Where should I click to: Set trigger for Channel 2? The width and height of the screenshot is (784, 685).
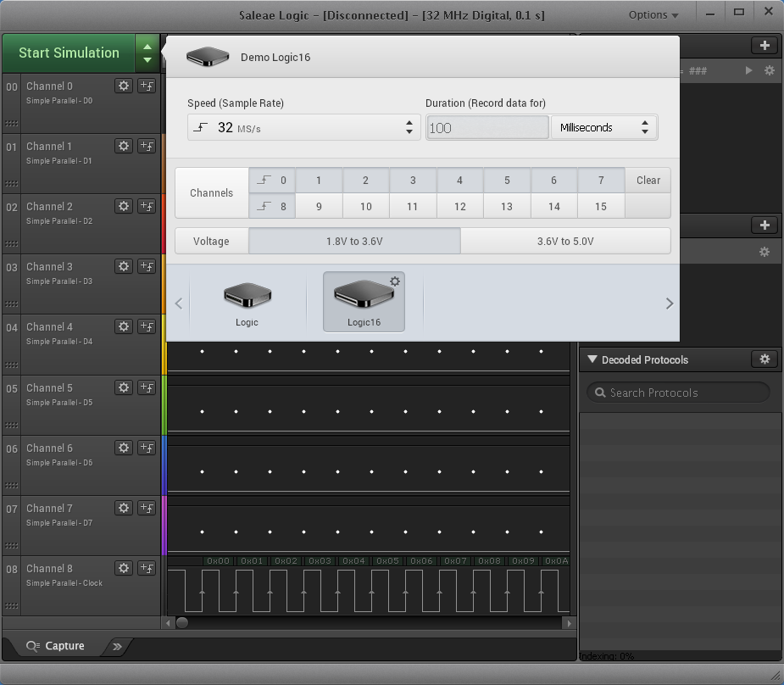pyautogui.click(x=147, y=206)
